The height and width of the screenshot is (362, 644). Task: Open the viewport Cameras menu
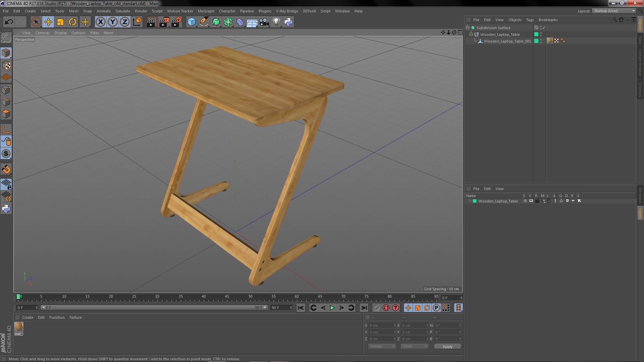tap(42, 33)
